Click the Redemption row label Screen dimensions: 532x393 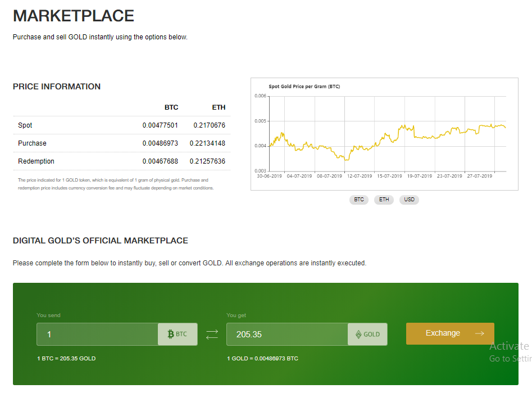[x=36, y=161]
